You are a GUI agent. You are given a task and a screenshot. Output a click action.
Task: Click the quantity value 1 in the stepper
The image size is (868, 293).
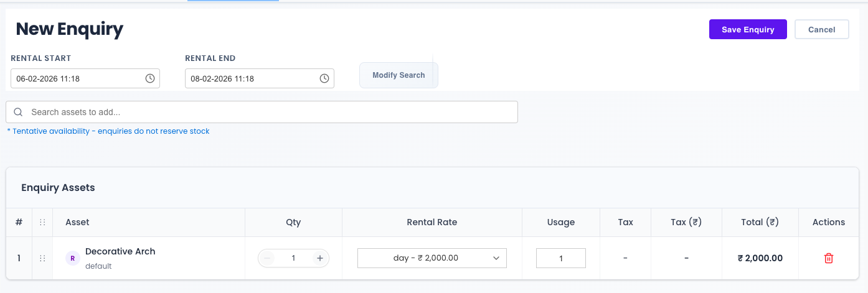(x=294, y=258)
